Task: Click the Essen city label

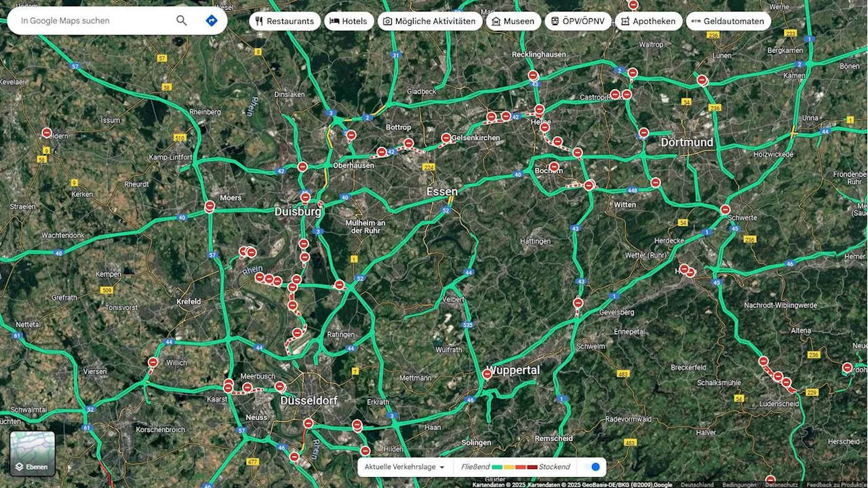Action: (x=442, y=192)
